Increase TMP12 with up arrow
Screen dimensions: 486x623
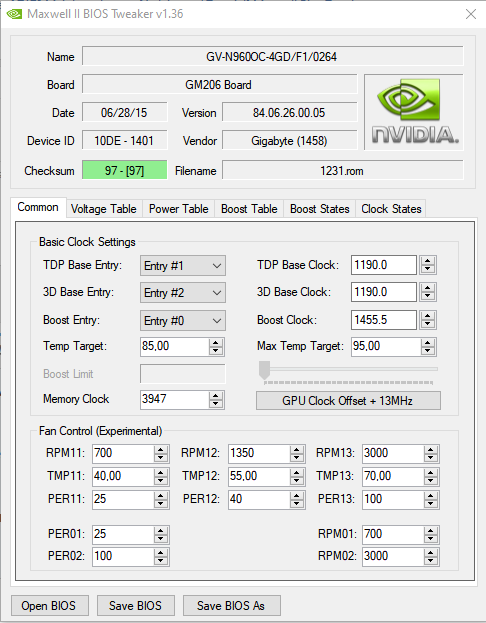(x=296, y=473)
